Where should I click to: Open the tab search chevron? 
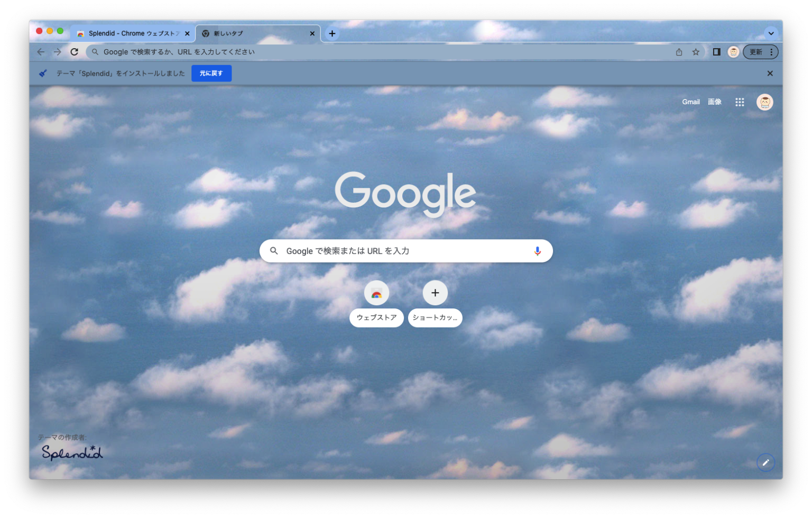coord(771,33)
